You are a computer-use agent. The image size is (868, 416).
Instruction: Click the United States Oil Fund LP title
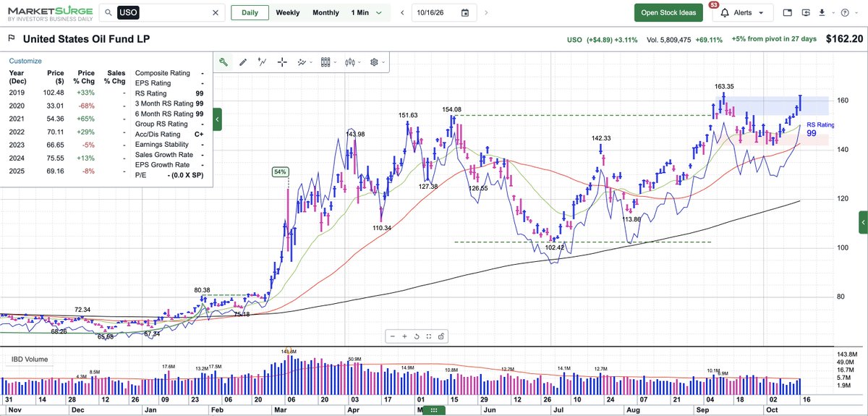86,40
